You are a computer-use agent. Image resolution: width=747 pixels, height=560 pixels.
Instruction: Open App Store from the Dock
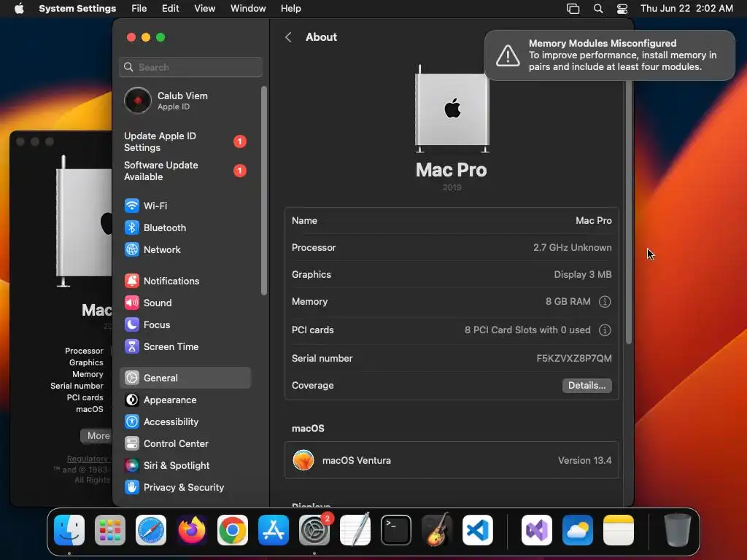274,530
